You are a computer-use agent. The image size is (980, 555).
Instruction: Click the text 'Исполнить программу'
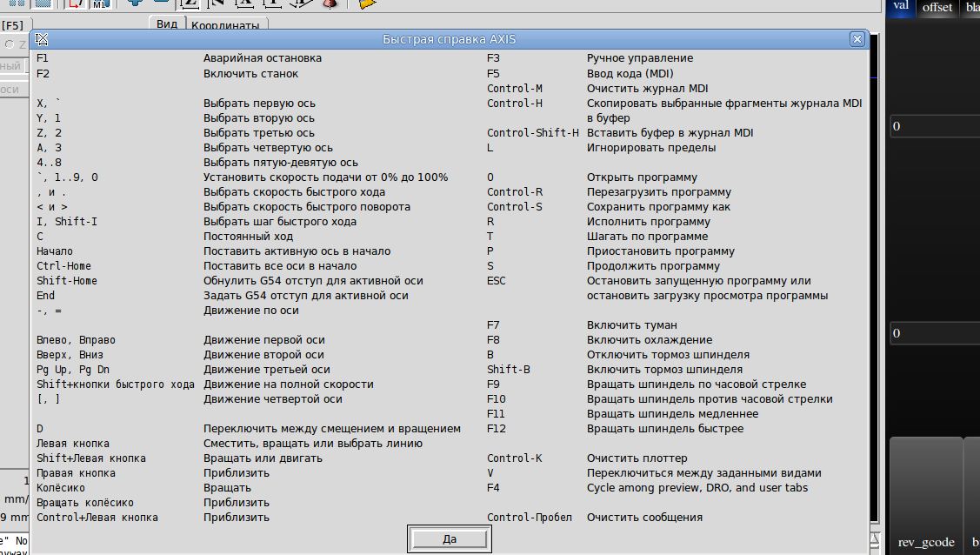649,222
